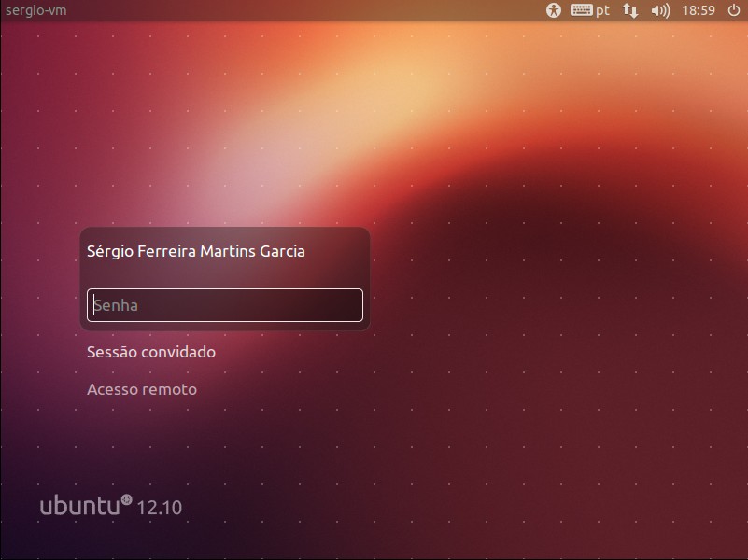Screen dimensions: 748x560
Task: Click empty top panel space beside hostname
Action: (x=280, y=10)
